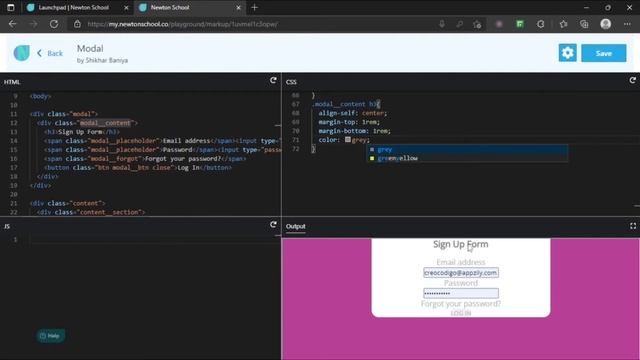Open the Help button

click(x=51, y=336)
